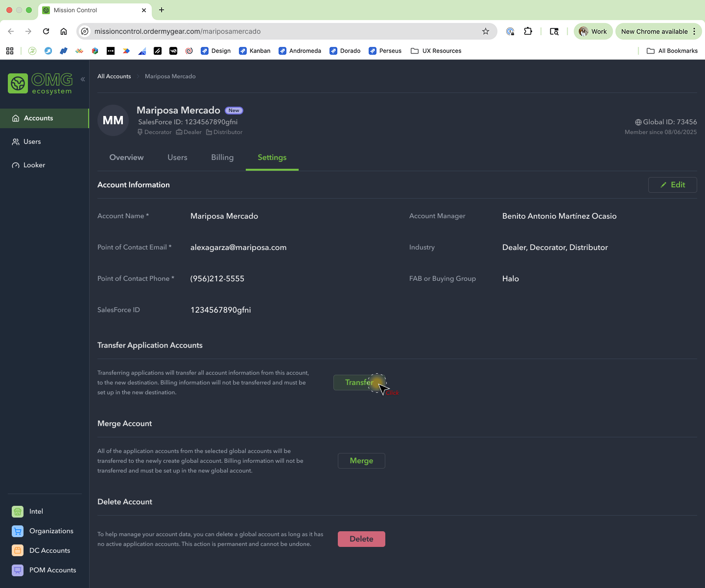Click the Halo buying group value
Screen dimensions: 705x588
pyautogui.click(x=511, y=279)
